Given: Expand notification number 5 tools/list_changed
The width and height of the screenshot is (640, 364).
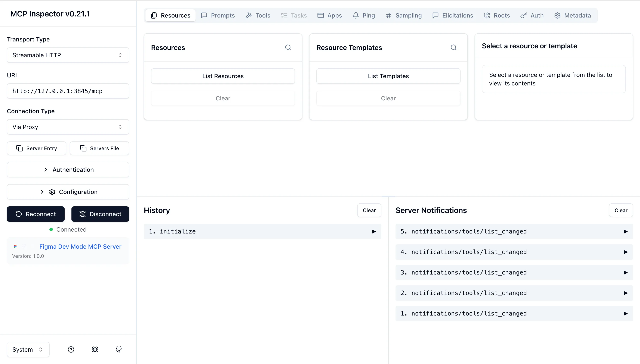Looking at the screenshot, I should pyautogui.click(x=514, y=232).
